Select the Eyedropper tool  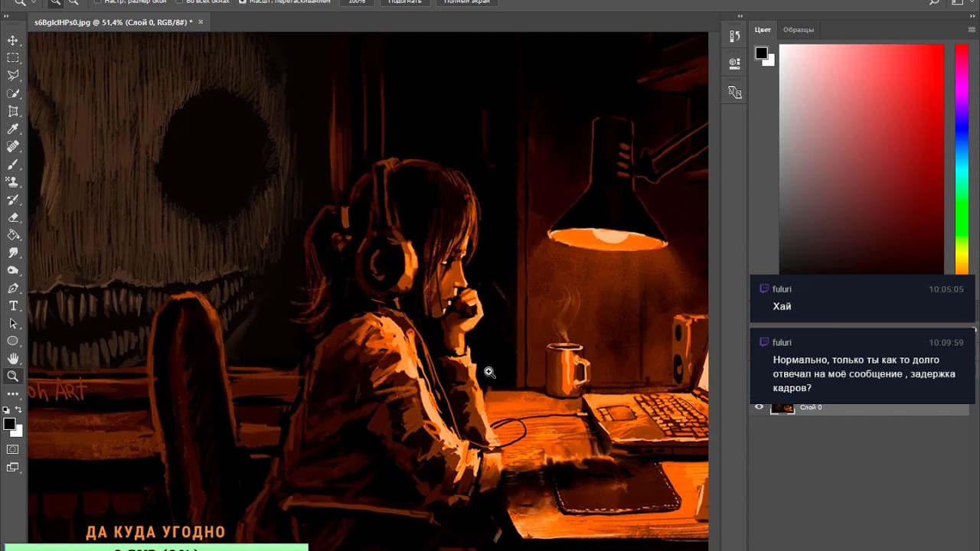pos(13,129)
